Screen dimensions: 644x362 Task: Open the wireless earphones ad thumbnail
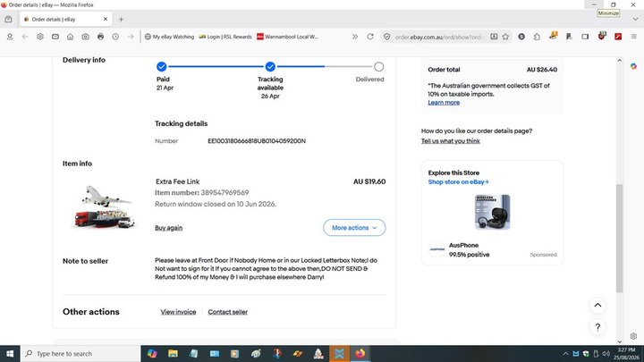click(492, 212)
